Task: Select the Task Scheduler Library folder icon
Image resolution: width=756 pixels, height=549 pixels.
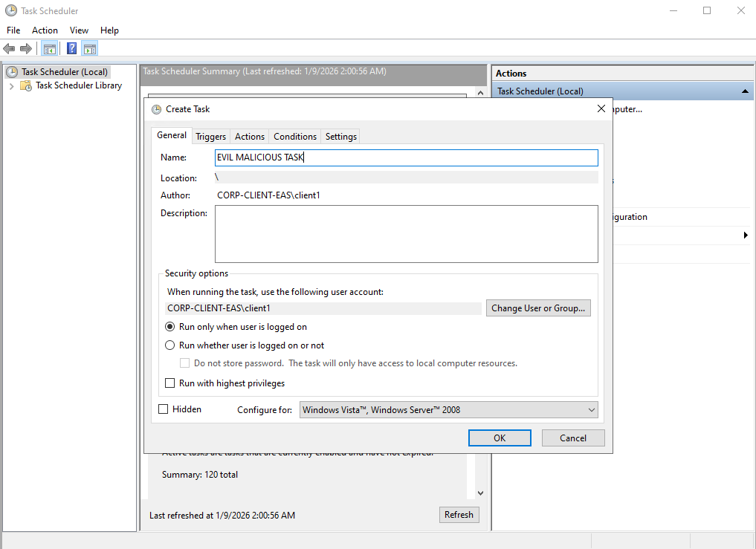Action: 26,85
